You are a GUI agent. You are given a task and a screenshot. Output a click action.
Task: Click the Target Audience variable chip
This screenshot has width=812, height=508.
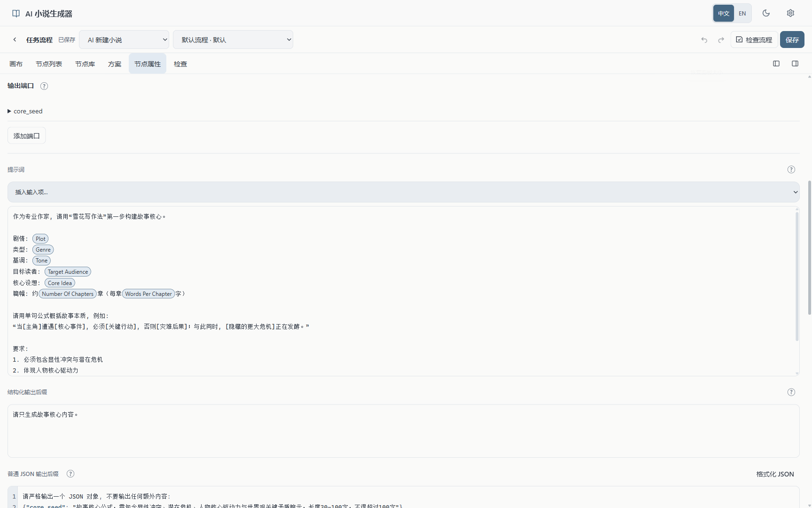click(68, 272)
